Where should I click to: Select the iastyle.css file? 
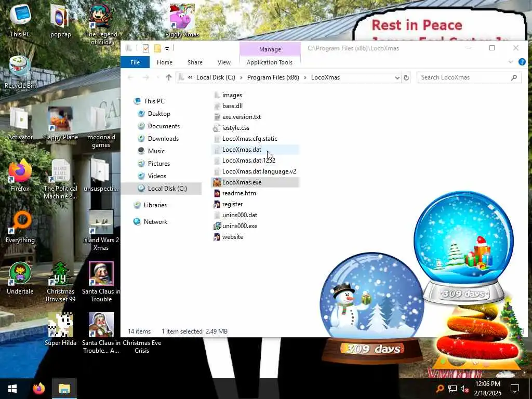click(x=236, y=128)
